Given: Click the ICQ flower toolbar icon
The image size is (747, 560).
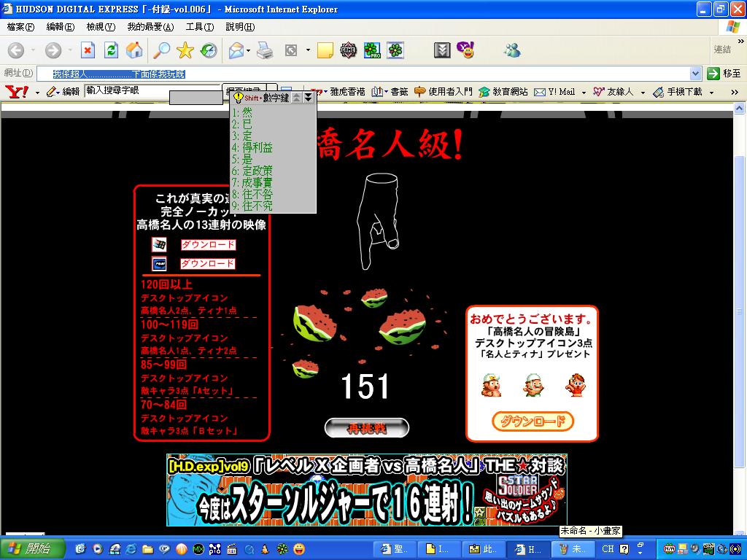Looking at the screenshot, I should click(395, 50).
